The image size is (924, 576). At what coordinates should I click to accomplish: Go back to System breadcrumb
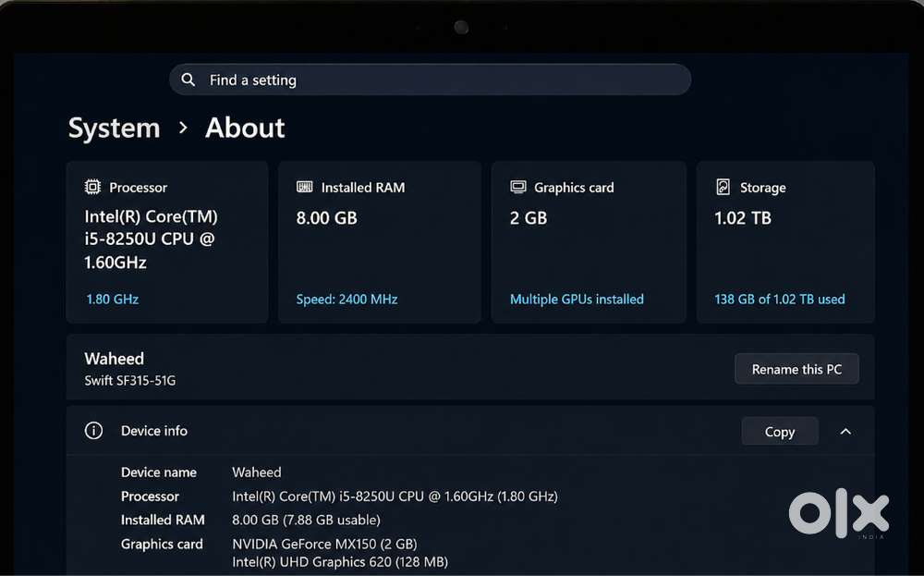click(115, 128)
